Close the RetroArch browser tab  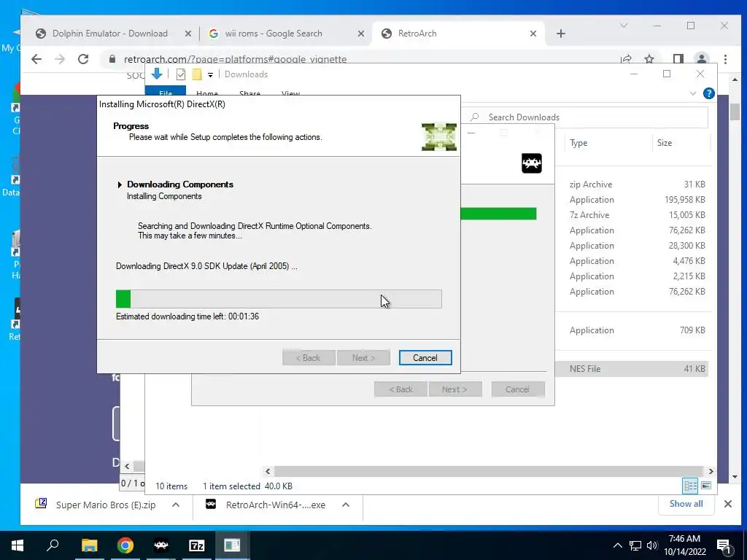point(533,34)
